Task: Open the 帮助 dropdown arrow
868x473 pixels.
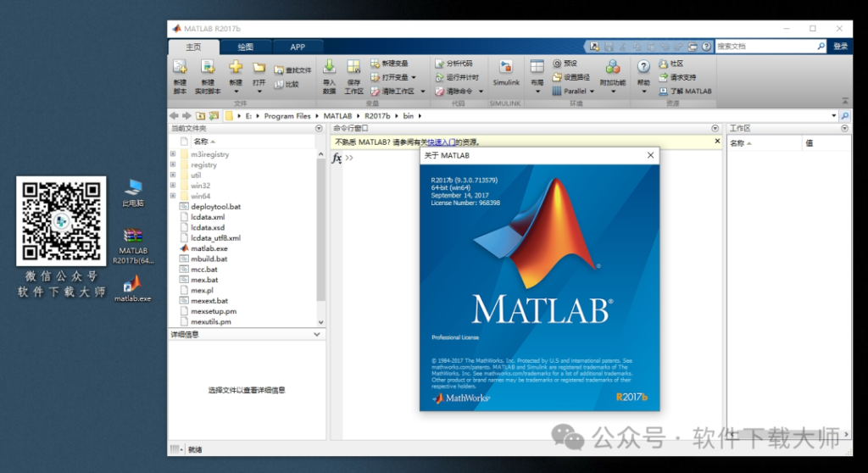Action: pyautogui.click(x=643, y=92)
